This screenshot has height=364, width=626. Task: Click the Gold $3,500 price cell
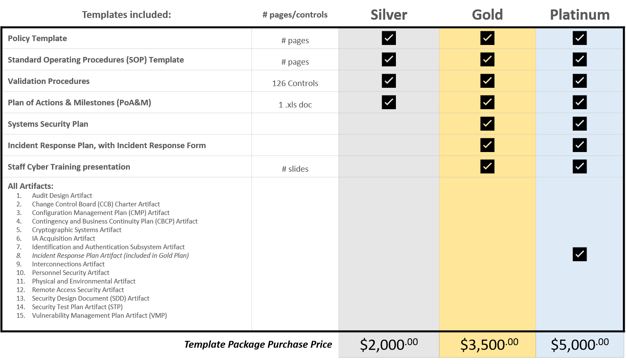coord(489,344)
